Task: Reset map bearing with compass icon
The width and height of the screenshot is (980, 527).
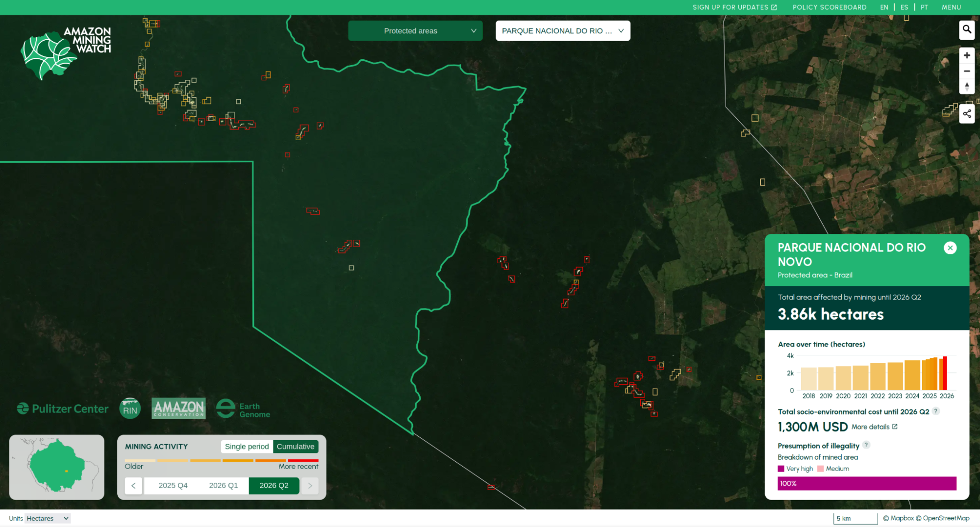Action: click(x=966, y=86)
